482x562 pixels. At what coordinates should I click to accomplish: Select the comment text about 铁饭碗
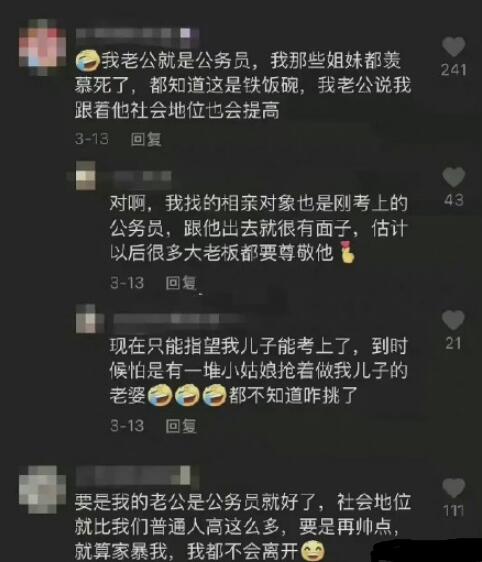[x=243, y=85]
